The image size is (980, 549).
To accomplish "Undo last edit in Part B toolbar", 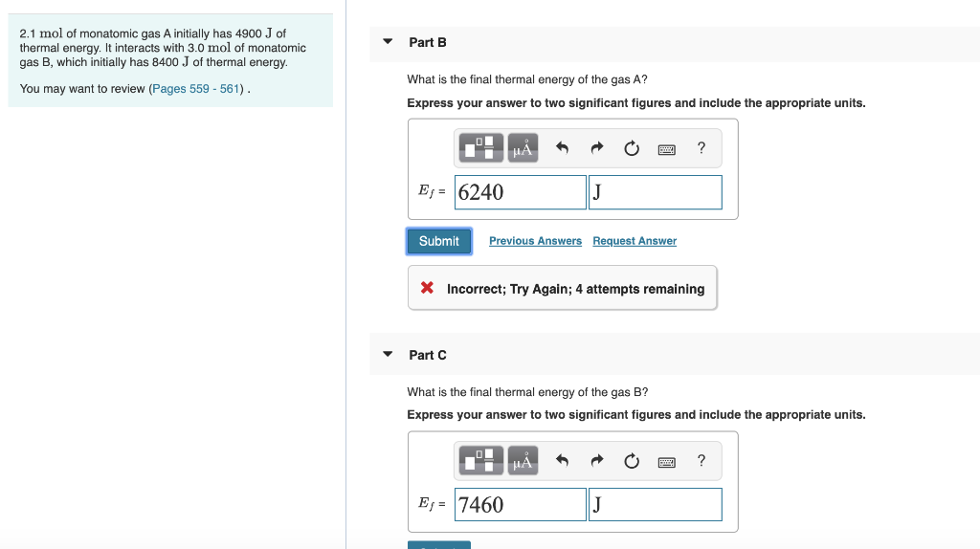I will click(x=562, y=148).
